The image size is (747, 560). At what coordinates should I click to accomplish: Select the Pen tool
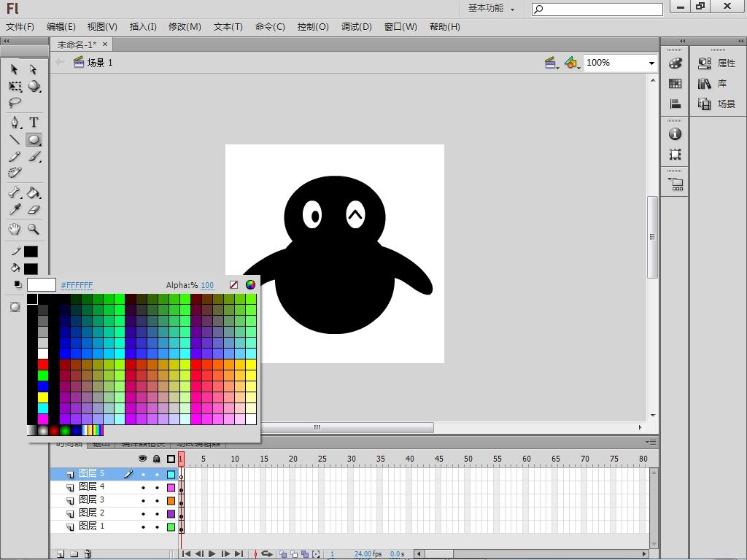pyautogui.click(x=15, y=122)
